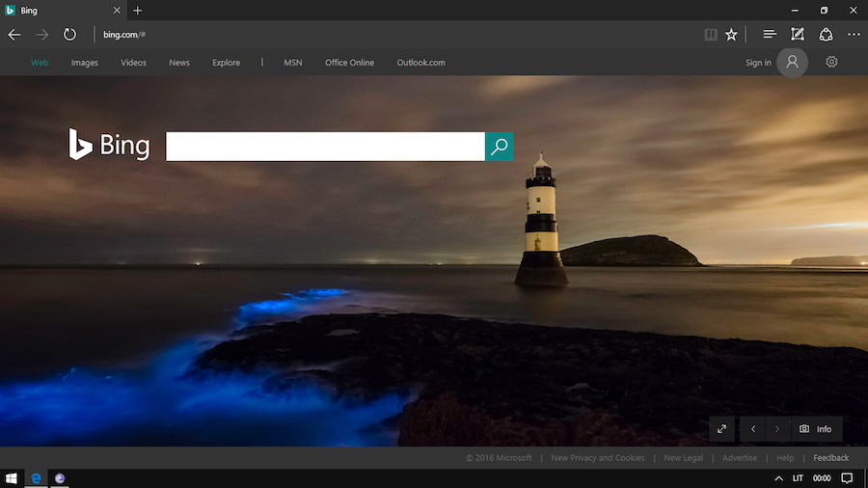868x488 pixels.
Task: Click the Sign in profile avatar
Action: click(x=792, y=63)
